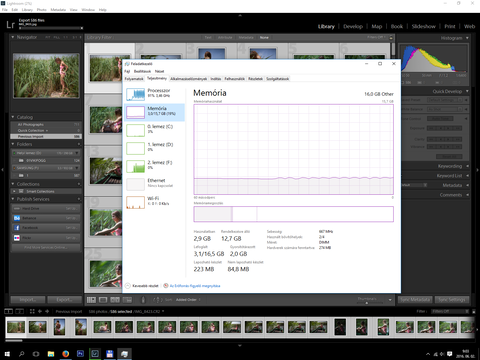The width and height of the screenshot is (480, 360).
Task: Click the Facebook publish service icon
Action: (x=17, y=228)
